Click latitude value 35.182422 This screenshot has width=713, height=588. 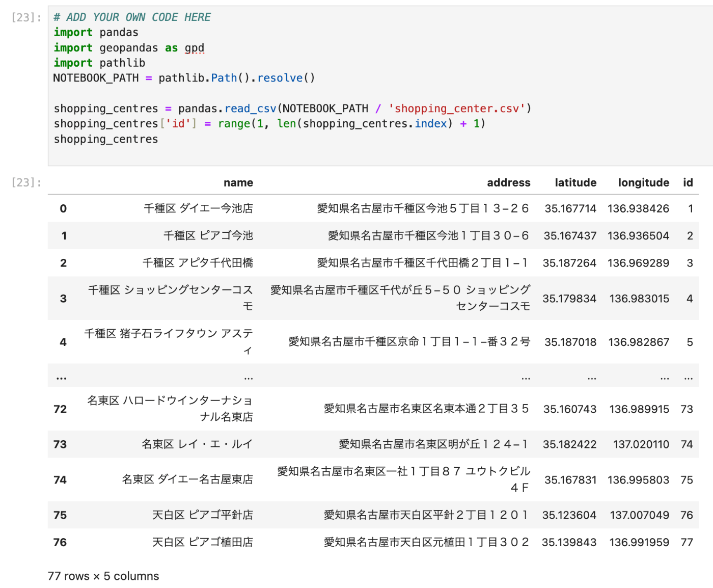tap(569, 444)
